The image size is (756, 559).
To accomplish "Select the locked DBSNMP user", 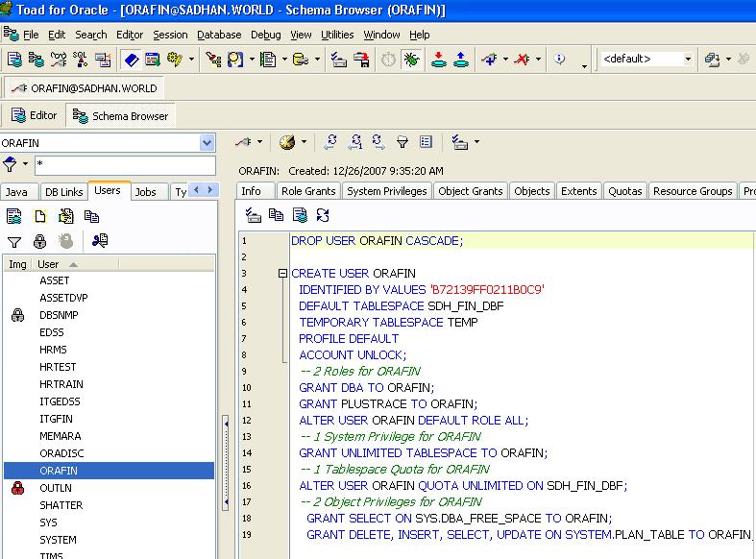I will click(x=109, y=315).
